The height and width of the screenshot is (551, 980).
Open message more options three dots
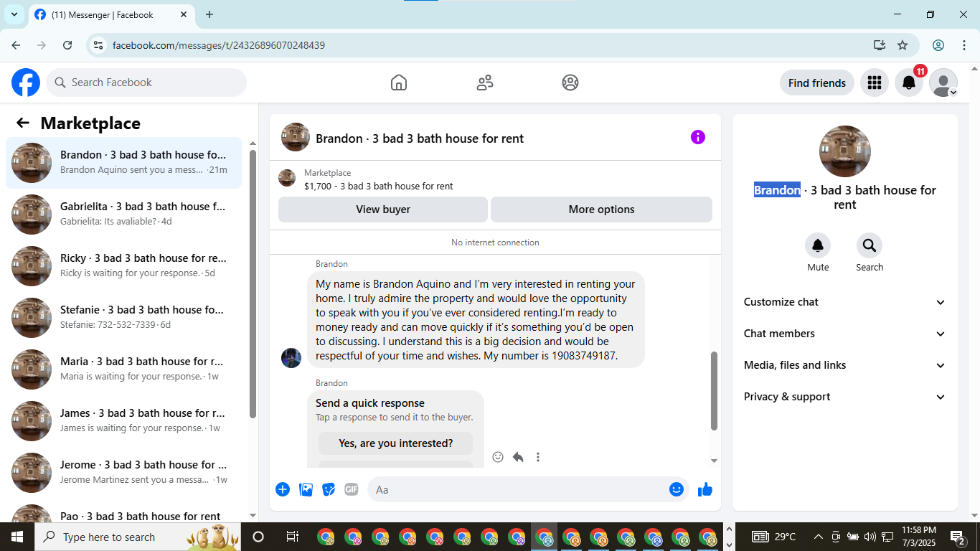538,457
